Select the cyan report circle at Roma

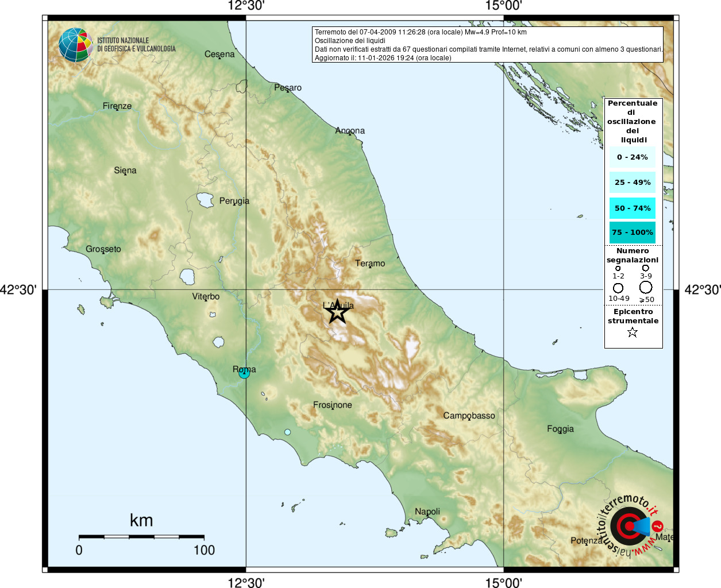click(x=244, y=373)
